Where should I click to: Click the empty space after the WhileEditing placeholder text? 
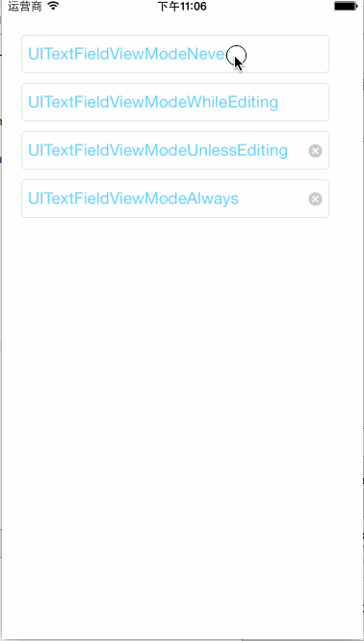pos(303,102)
